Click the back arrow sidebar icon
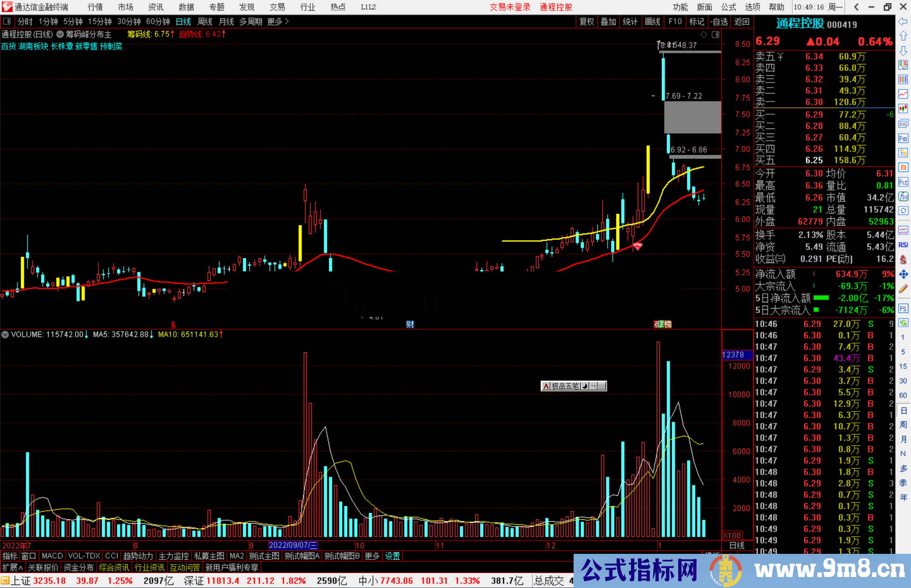The image size is (911, 588). 903,21
